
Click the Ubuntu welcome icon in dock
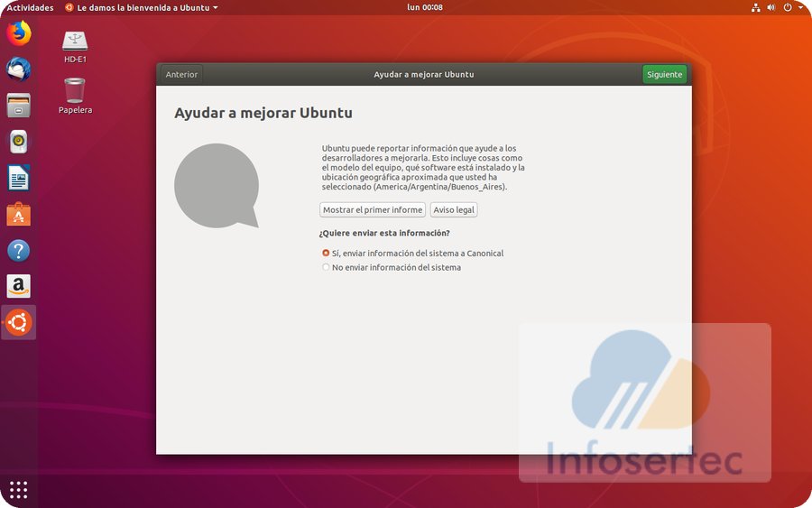tap(18, 322)
